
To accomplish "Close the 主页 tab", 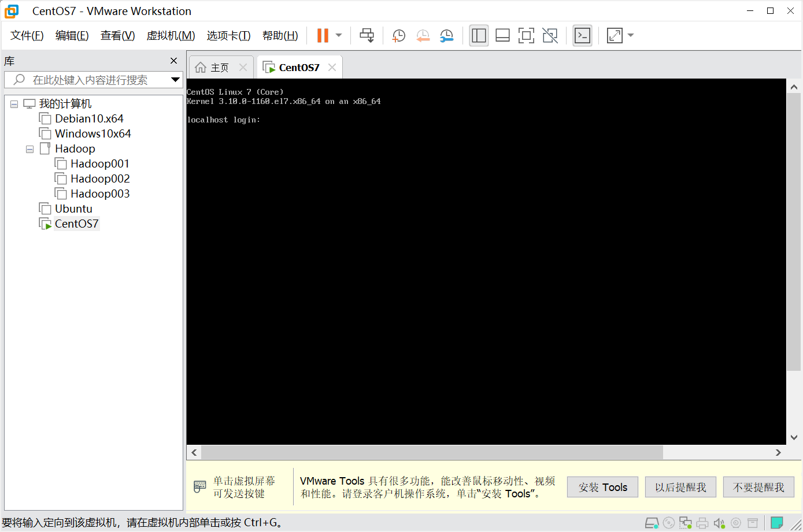I will pyautogui.click(x=243, y=68).
